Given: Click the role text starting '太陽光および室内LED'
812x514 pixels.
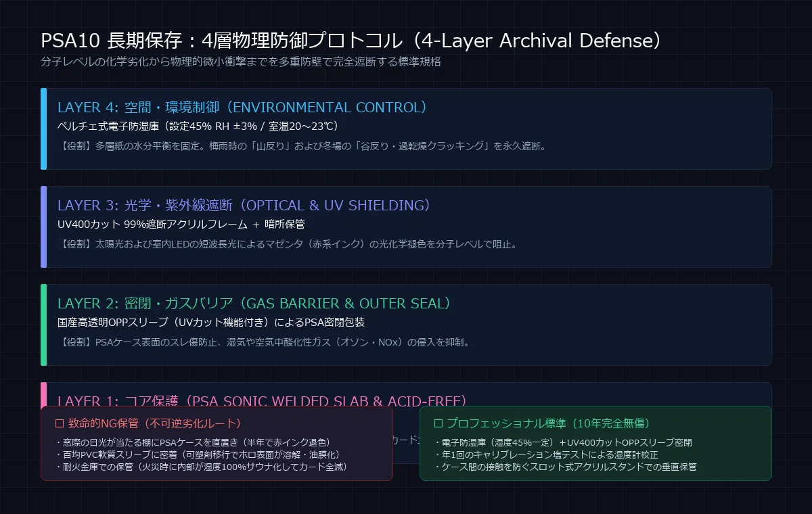Looking at the screenshot, I should [x=288, y=243].
